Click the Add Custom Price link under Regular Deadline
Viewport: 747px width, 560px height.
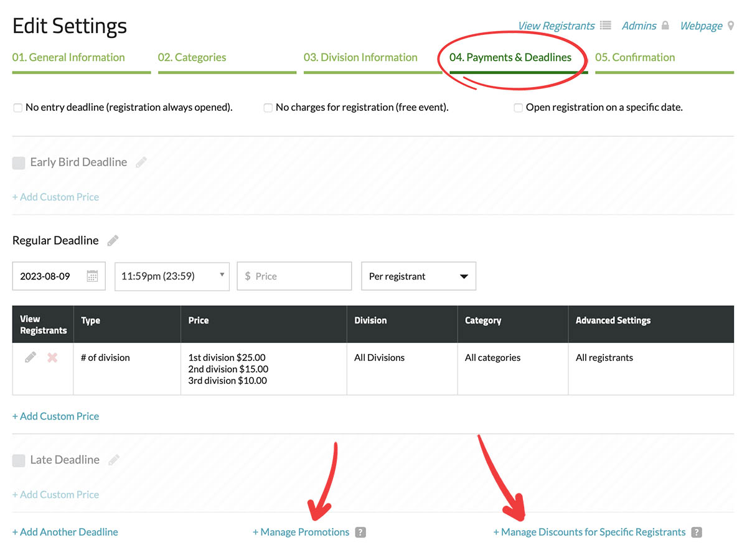(56, 416)
